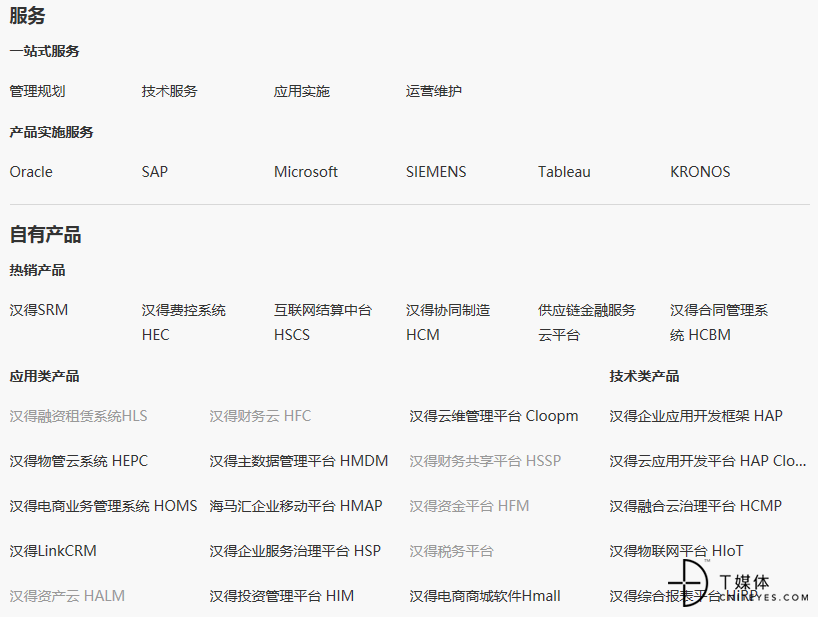Click the 汉得资金平台 HFM link

(x=469, y=506)
